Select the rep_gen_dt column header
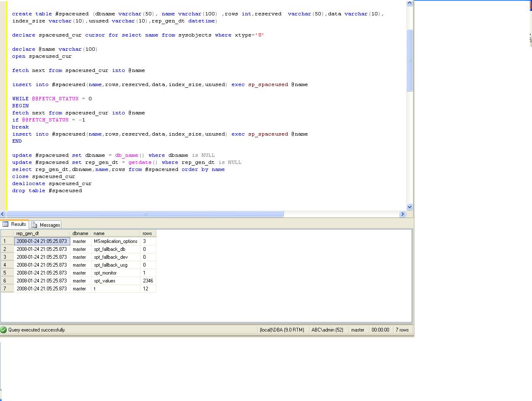 tap(42, 233)
